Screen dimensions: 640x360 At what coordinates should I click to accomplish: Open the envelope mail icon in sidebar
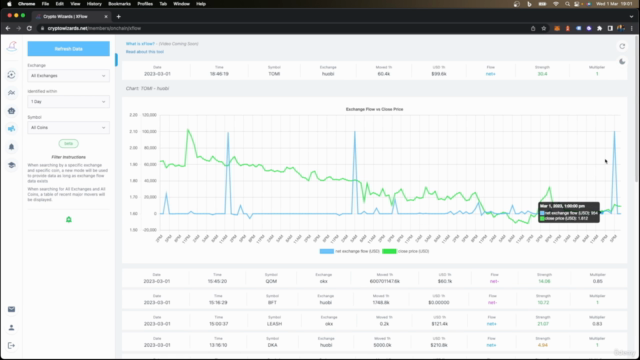tap(11, 309)
